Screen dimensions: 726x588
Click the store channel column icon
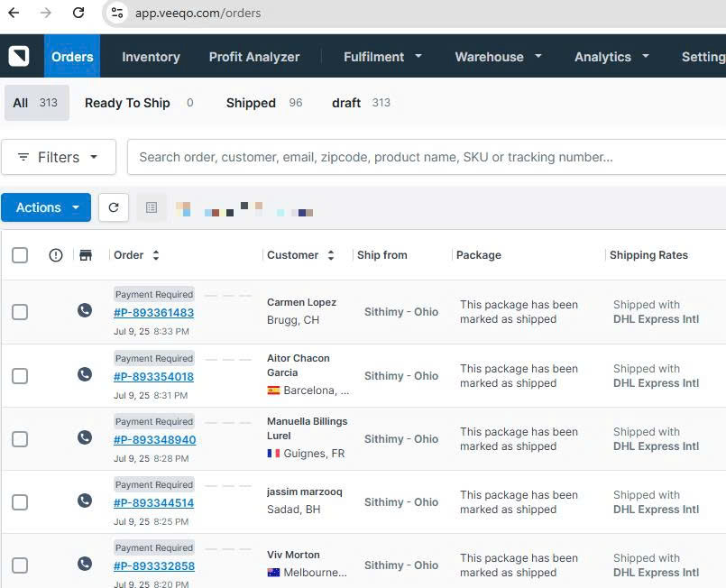[x=86, y=255]
